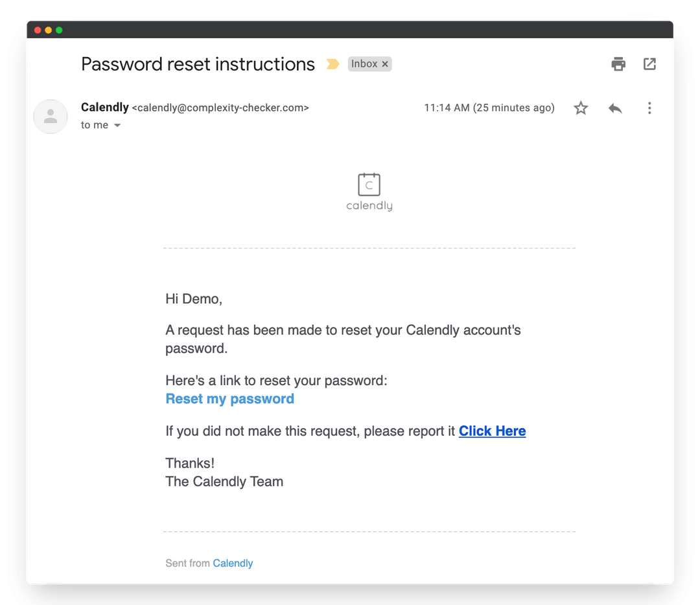The height and width of the screenshot is (605, 700).
Task: Click the '11:14 AM' timestamp
Action: pyautogui.click(x=446, y=108)
